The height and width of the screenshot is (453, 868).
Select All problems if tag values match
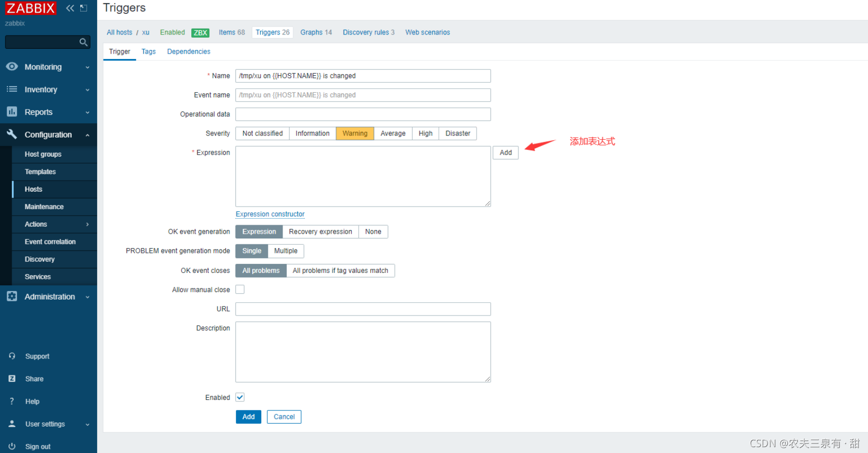[x=340, y=270]
